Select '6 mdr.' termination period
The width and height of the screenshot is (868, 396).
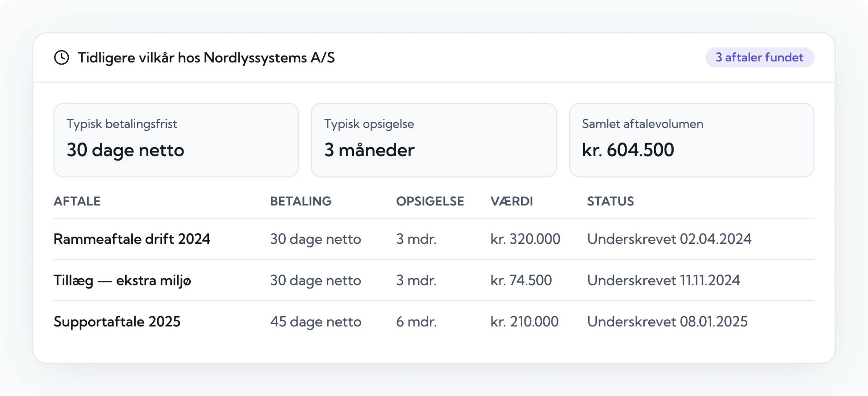point(416,321)
